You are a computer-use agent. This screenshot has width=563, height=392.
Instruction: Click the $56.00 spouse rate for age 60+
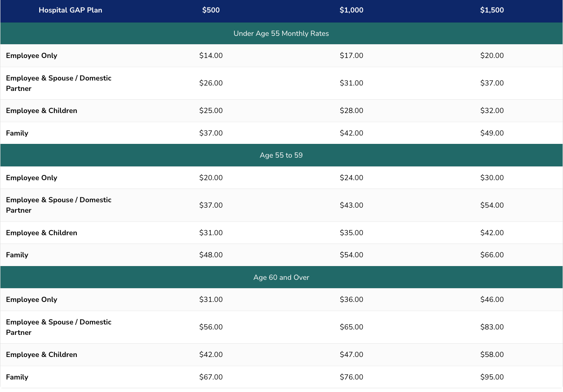(x=211, y=327)
